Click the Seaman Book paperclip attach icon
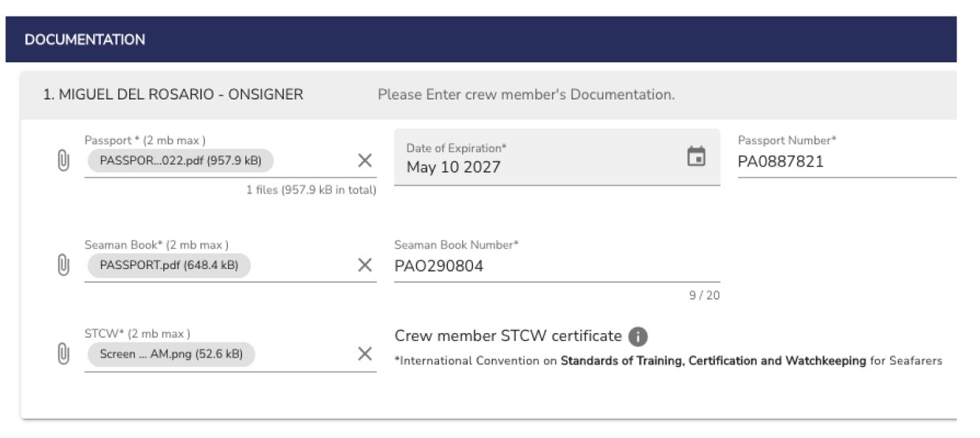Viewport: 980px width, 438px height. (x=64, y=265)
